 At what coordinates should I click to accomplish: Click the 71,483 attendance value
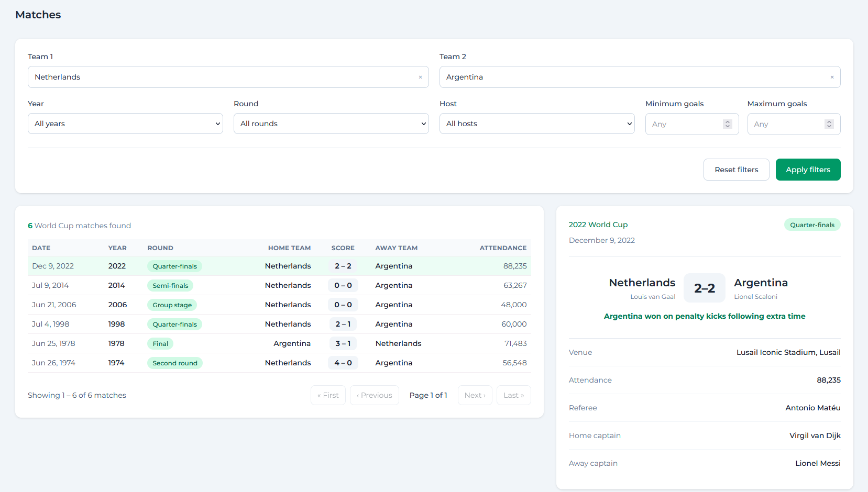coord(515,343)
